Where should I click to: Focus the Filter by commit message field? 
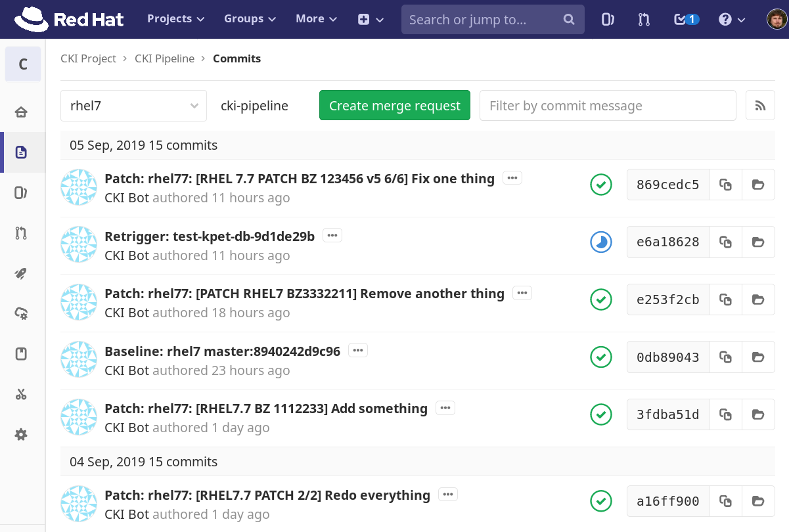[x=608, y=105]
